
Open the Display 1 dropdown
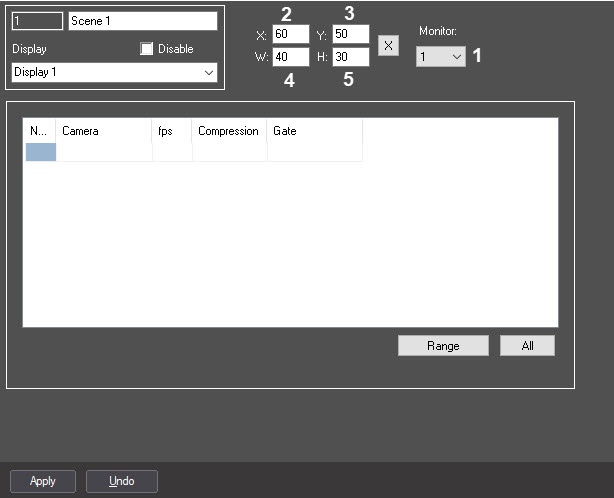click(x=114, y=72)
